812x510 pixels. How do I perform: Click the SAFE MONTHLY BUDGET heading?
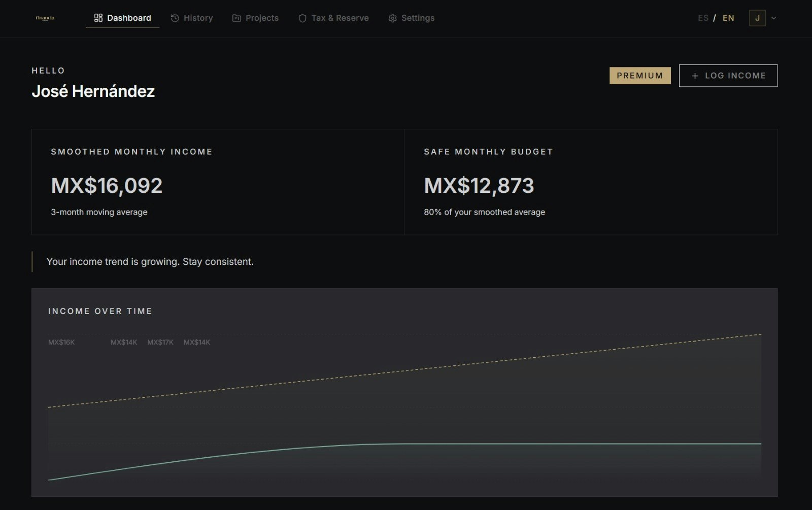click(488, 152)
